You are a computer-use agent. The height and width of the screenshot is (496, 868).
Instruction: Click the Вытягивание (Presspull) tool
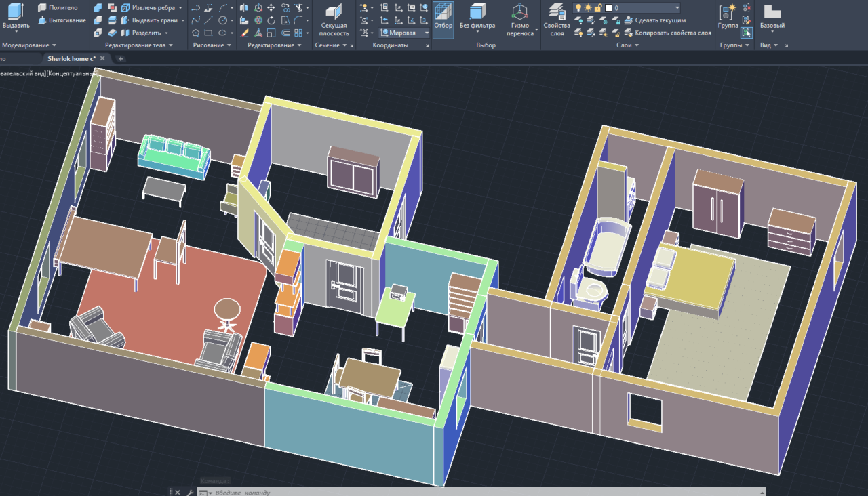(x=62, y=20)
